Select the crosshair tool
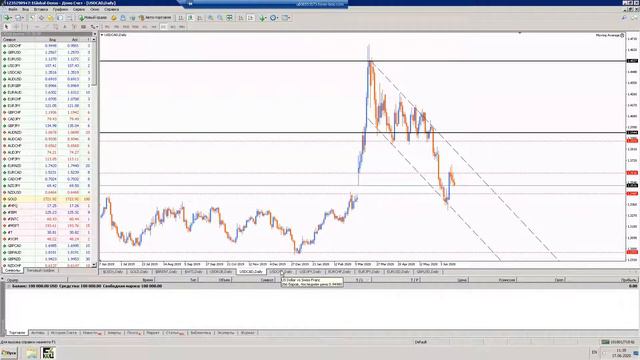The height and width of the screenshot is (360, 640). [16, 27]
